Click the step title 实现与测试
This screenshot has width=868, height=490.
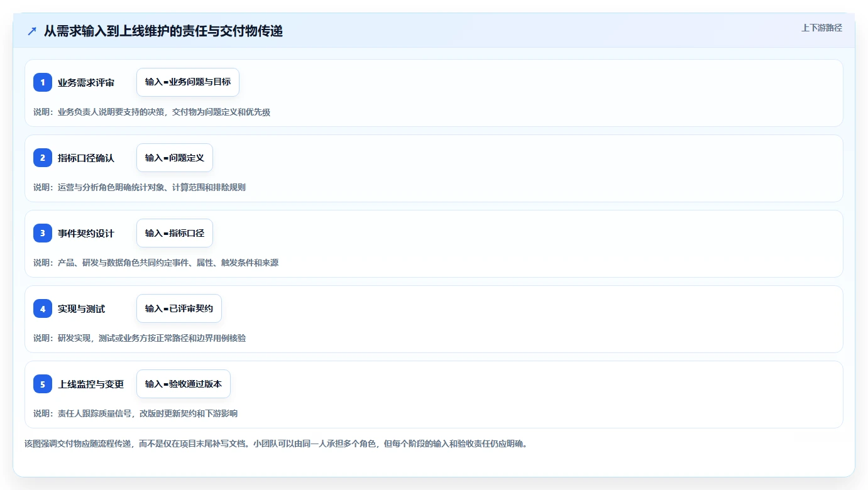pyautogui.click(x=82, y=308)
